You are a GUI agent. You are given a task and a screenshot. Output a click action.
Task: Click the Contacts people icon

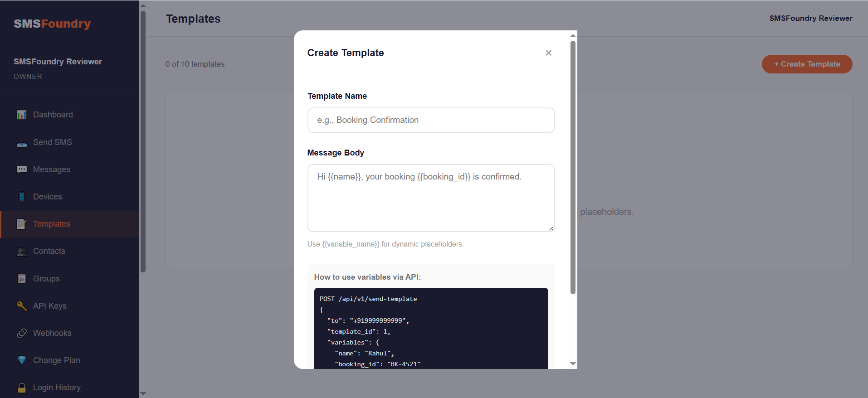point(22,251)
